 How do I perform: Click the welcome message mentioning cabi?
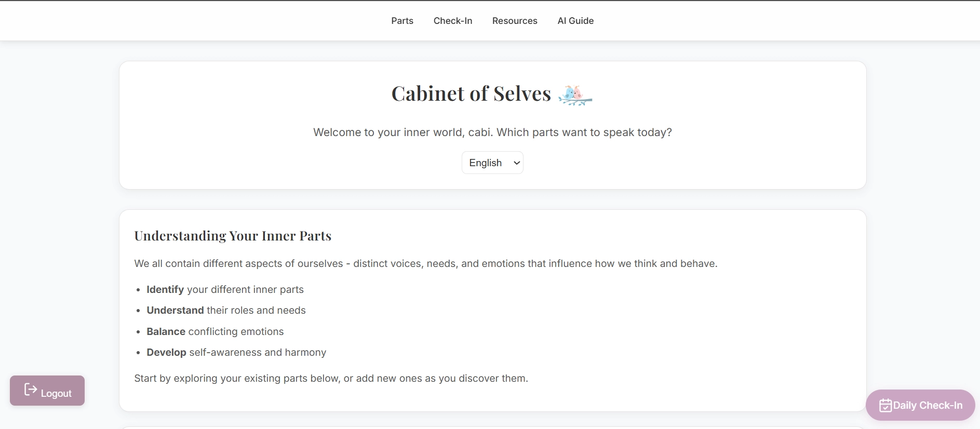pyautogui.click(x=492, y=132)
